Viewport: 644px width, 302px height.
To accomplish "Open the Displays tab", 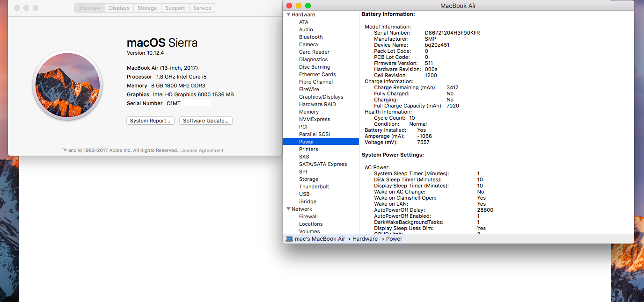I will [119, 8].
